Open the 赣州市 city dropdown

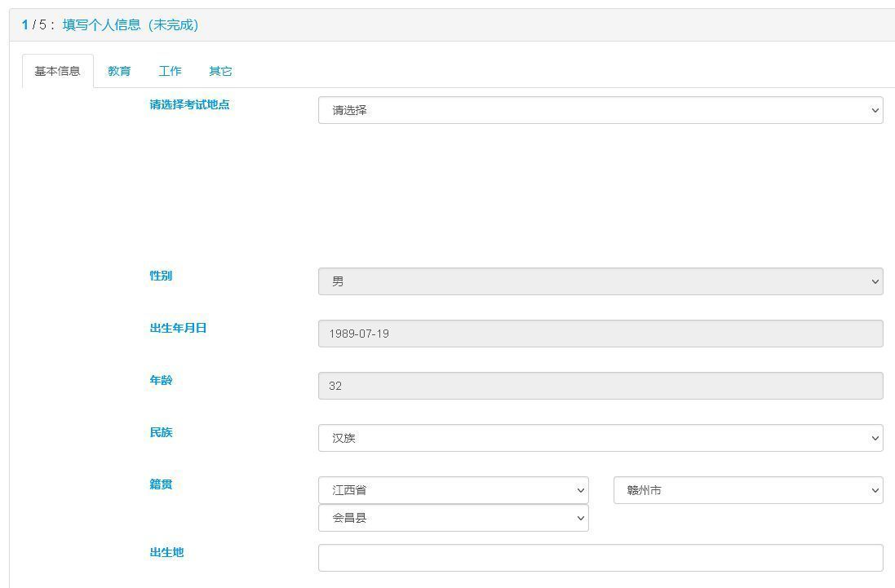pos(747,490)
